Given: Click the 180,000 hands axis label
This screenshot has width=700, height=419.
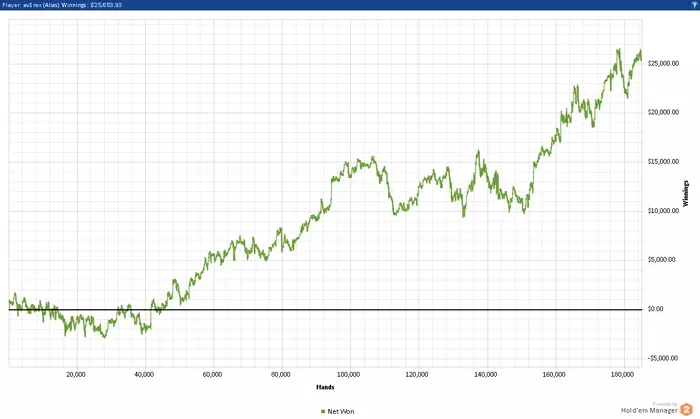Looking at the screenshot, I should click(622, 375).
